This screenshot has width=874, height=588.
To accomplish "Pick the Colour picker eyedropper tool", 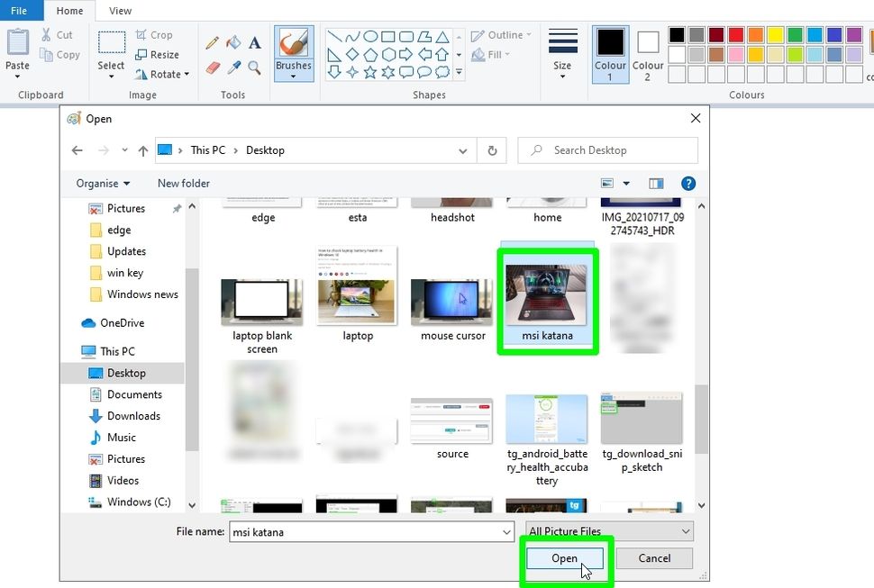I will pyautogui.click(x=233, y=66).
